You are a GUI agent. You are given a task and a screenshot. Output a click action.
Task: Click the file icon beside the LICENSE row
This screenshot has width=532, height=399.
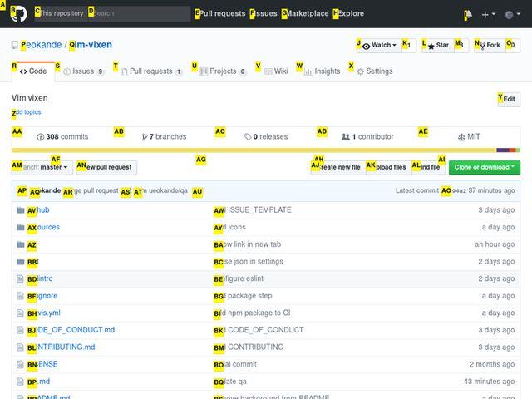pos(20,364)
